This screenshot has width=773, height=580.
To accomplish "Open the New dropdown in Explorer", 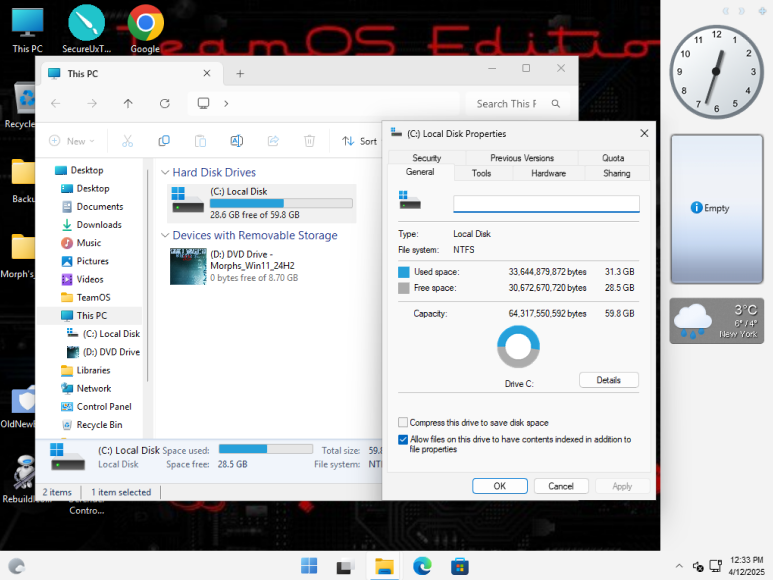I will tap(72, 141).
